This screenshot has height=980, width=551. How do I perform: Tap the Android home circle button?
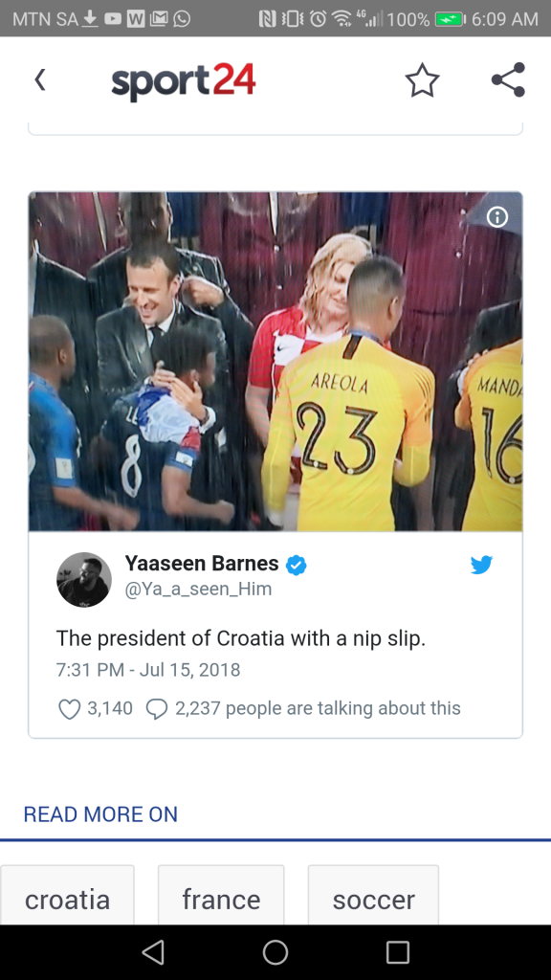pos(275,952)
